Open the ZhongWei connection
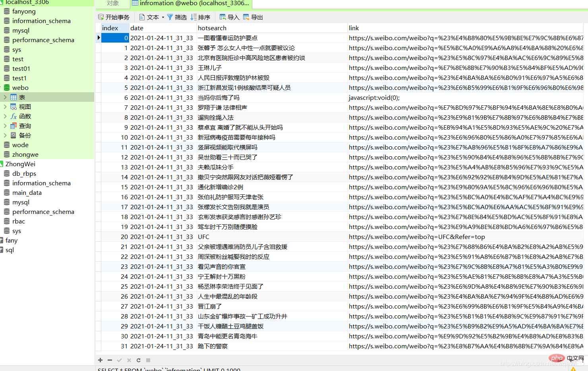This screenshot has width=588, height=371. click(20, 164)
